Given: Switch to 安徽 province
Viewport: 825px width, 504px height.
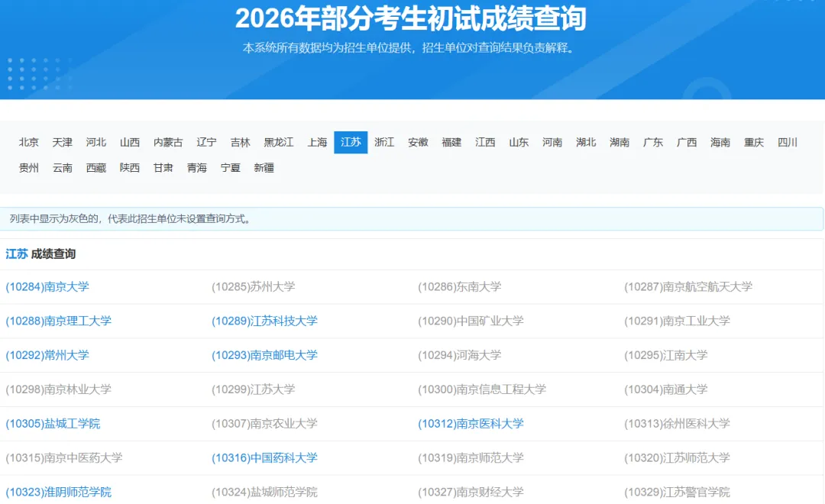Looking at the screenshot, I should pyautogui.click(x=419, y=143).
